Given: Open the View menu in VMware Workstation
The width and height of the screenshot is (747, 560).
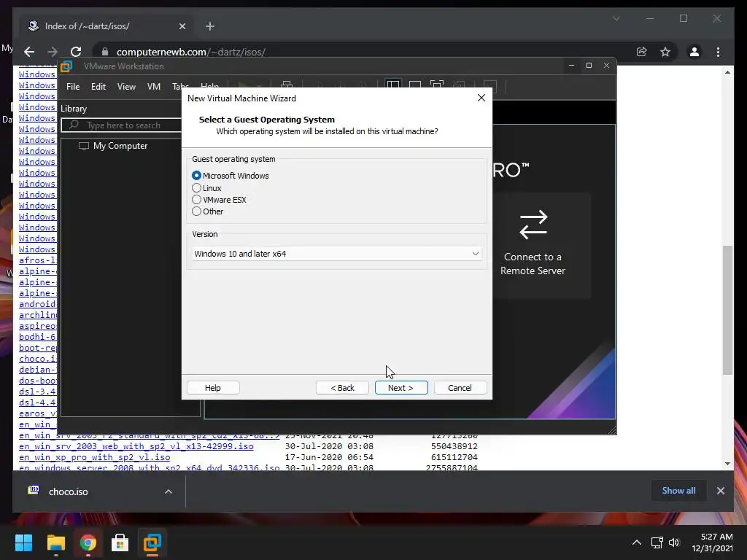Looking at the screenshot, I should (126, 87).
